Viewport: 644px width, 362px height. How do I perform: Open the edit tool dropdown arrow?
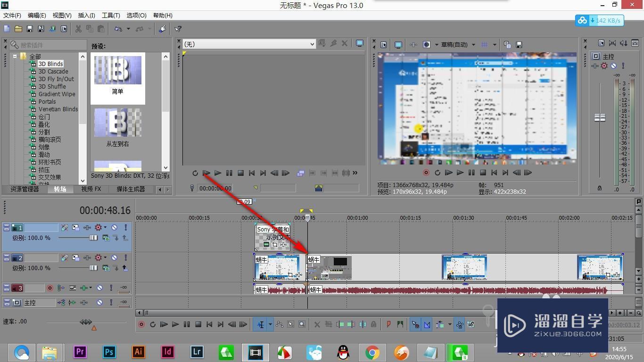pos(270,324)
